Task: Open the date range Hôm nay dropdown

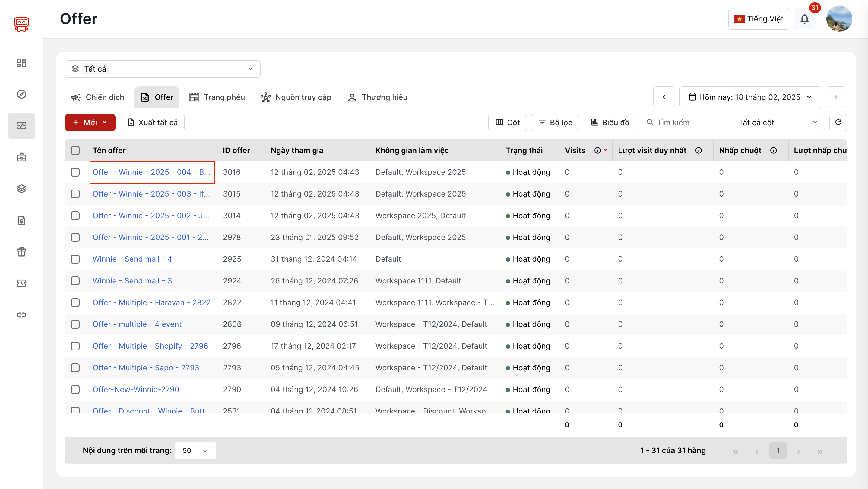Action: tap(750, 97)
